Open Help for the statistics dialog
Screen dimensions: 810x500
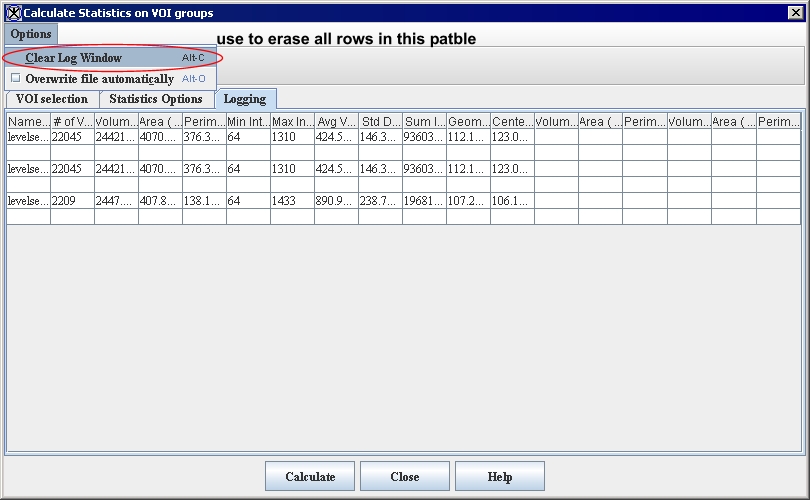click(x=499, y=476)
